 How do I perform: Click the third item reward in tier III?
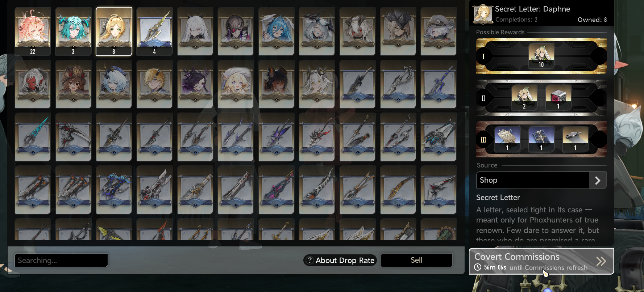[x=575, y=139]
